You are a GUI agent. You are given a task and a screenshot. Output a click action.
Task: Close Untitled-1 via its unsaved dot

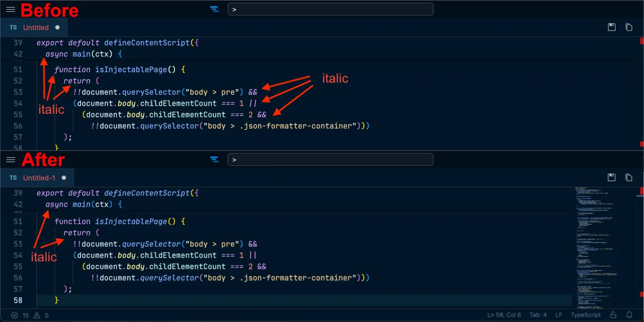click(x=64, y=178)
